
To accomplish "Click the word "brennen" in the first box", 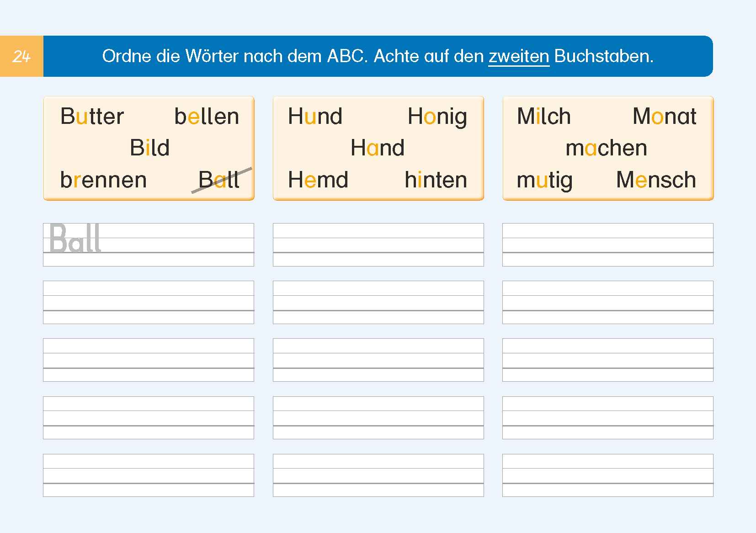I will click(103, 180).
